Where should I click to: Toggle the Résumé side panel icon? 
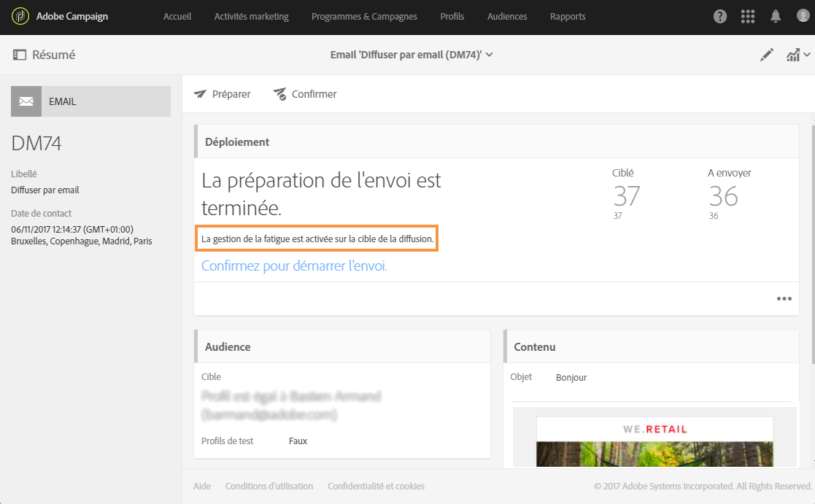(x=19, y=55)
